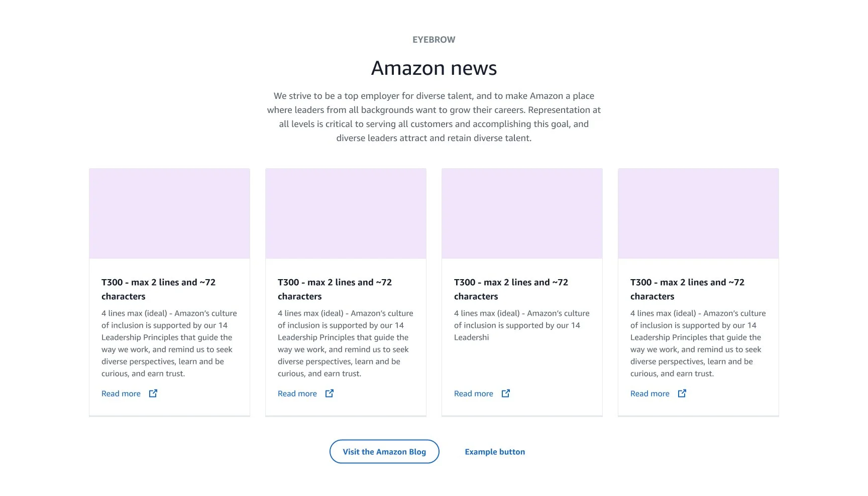Select the fourth card's purple image placeholder
868x496 pixels.
698,213
